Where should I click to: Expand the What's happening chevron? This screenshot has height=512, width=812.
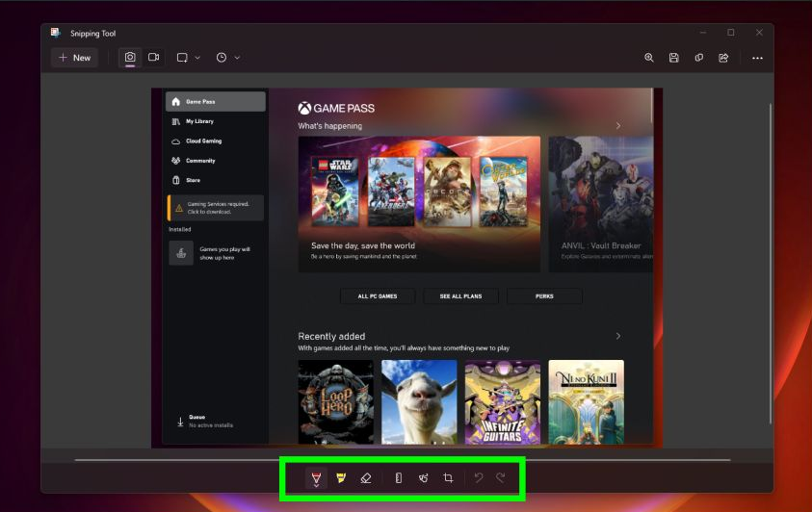[x=617, y=126]
